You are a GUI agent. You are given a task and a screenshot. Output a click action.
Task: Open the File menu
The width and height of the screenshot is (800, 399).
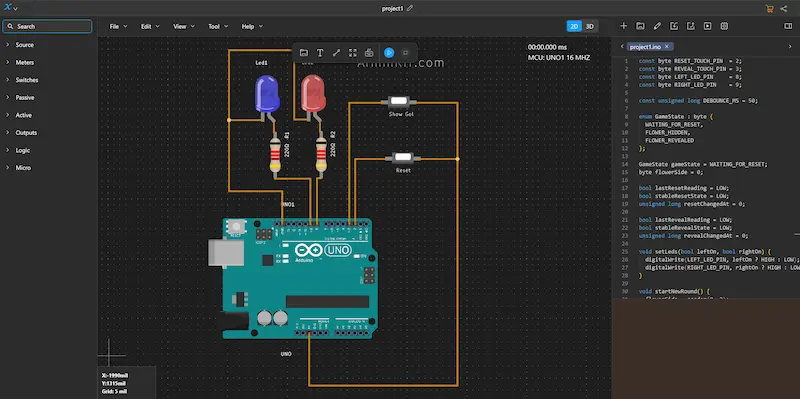coord(118,27)
